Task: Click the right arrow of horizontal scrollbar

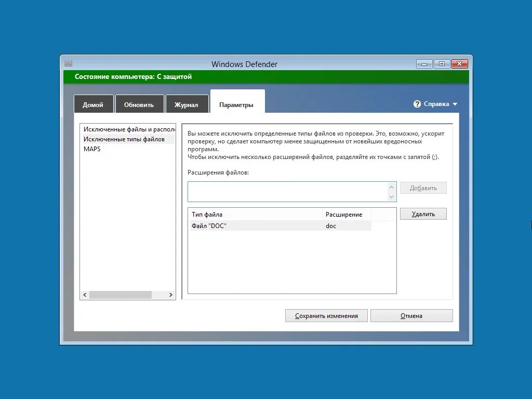Action: [x=170, y=295]
